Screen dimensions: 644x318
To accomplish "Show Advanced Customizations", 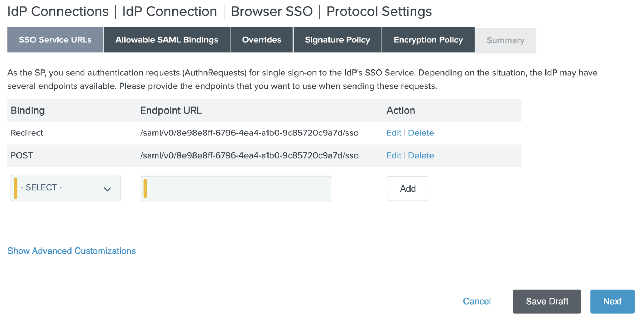I will (72, 251).
